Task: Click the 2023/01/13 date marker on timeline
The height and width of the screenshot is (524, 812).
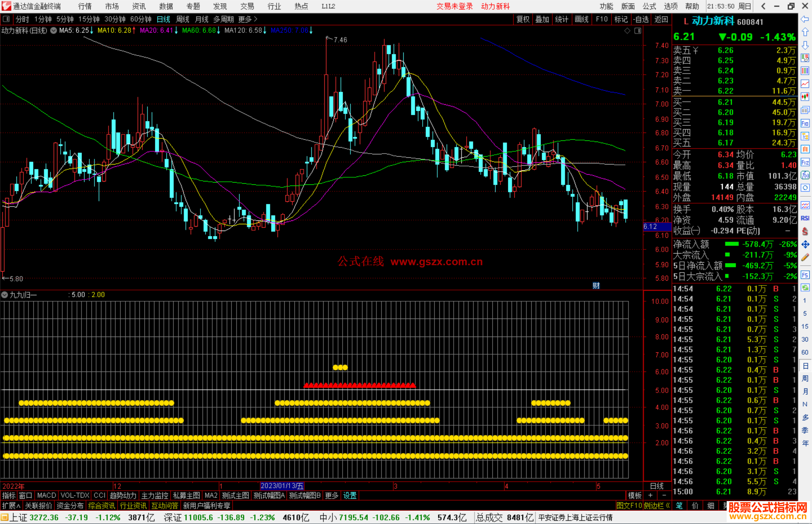Action: click(x=282, y=486)
